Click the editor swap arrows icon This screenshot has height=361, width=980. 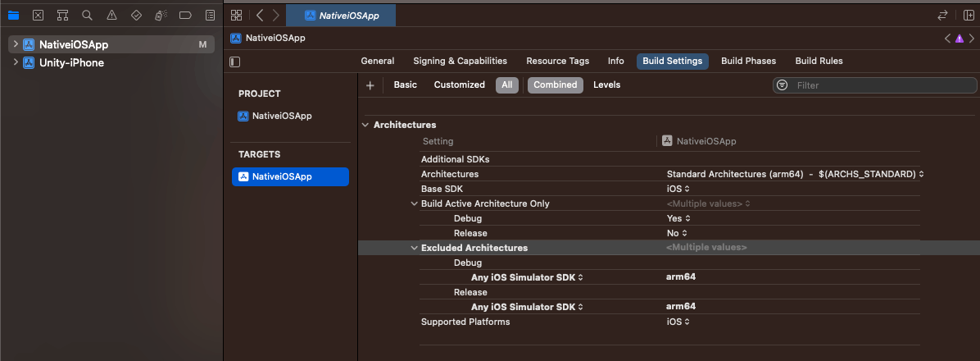[x=942, y=15]
